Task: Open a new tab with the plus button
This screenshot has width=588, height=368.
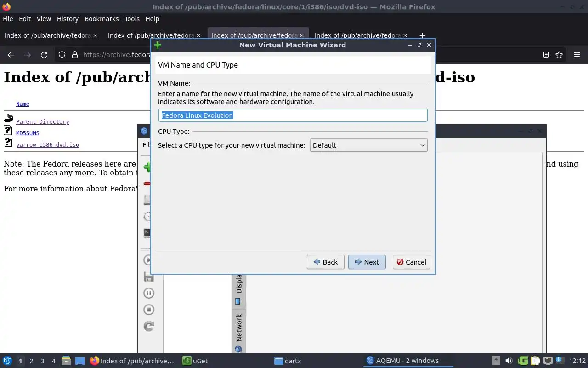Action: pyautogui.click(x=422, y=35)
